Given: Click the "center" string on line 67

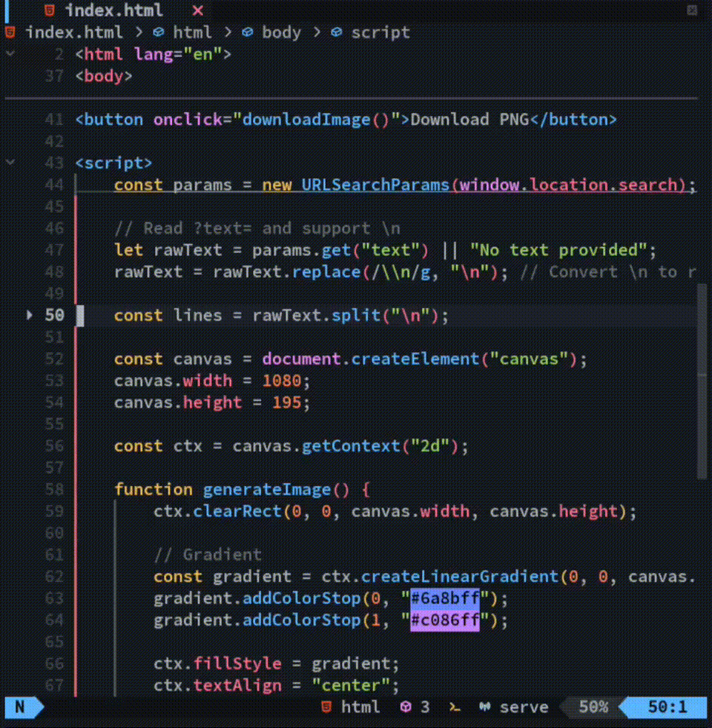Looking at the screenshot, I should pyautogui.click(x=351, y=686).
